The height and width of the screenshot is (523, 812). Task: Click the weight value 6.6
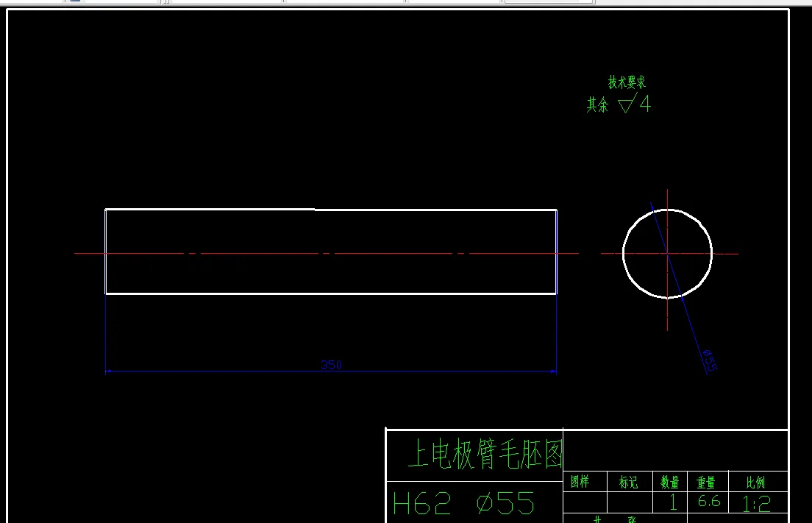point(709,501)
